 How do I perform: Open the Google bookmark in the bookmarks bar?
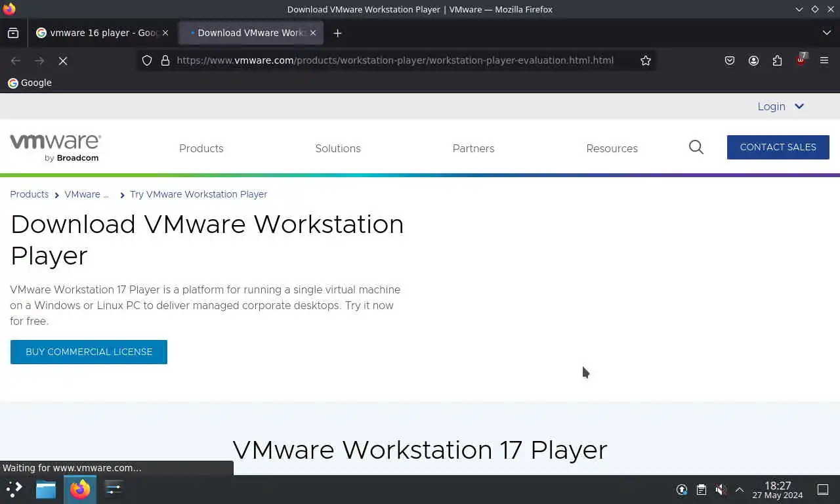point(30,83)
